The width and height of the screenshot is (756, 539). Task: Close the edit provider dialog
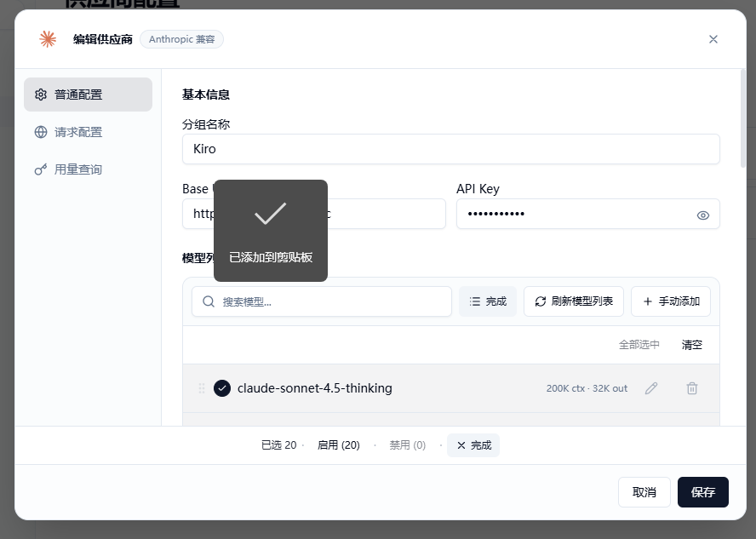point(713,39)
